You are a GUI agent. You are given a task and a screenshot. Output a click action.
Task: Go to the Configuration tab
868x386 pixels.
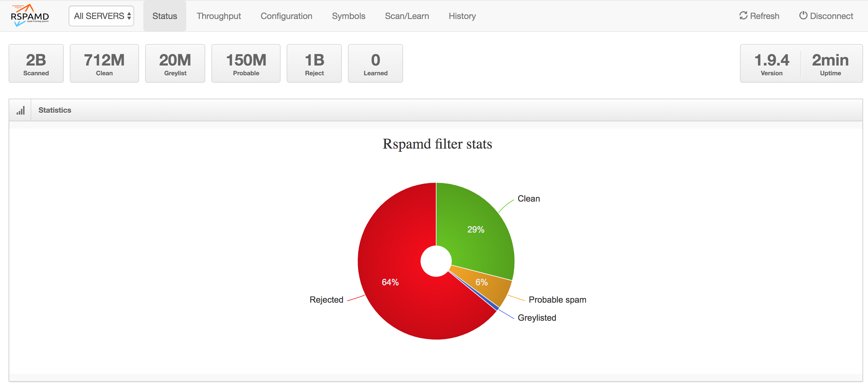(286, 16)
